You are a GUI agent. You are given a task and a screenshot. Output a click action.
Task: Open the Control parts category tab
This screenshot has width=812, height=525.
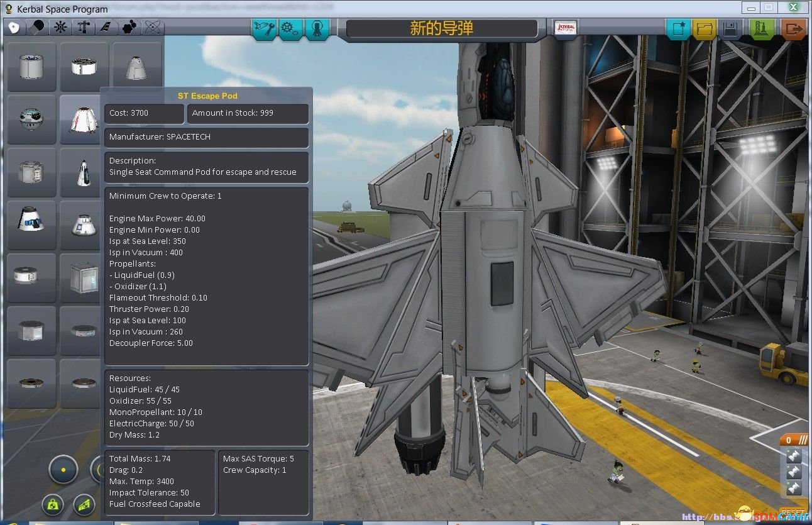pyautogui.click(x=61, y=28)
